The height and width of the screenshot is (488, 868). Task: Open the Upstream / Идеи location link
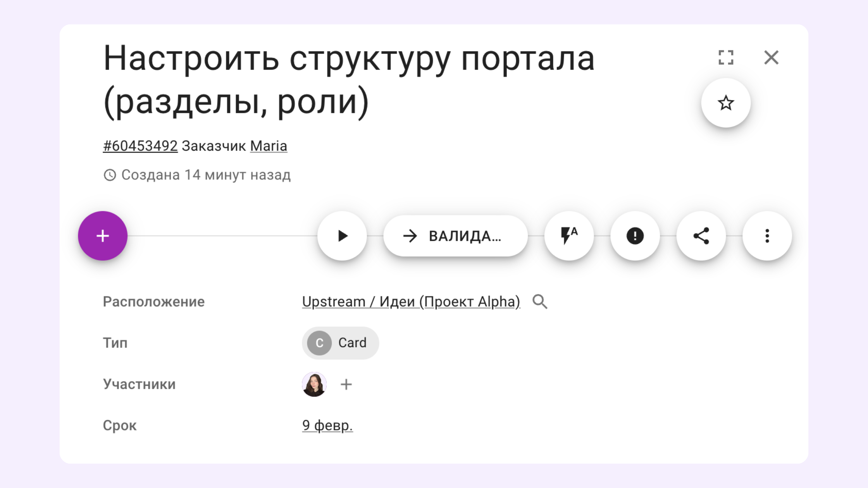click(411, 302)
